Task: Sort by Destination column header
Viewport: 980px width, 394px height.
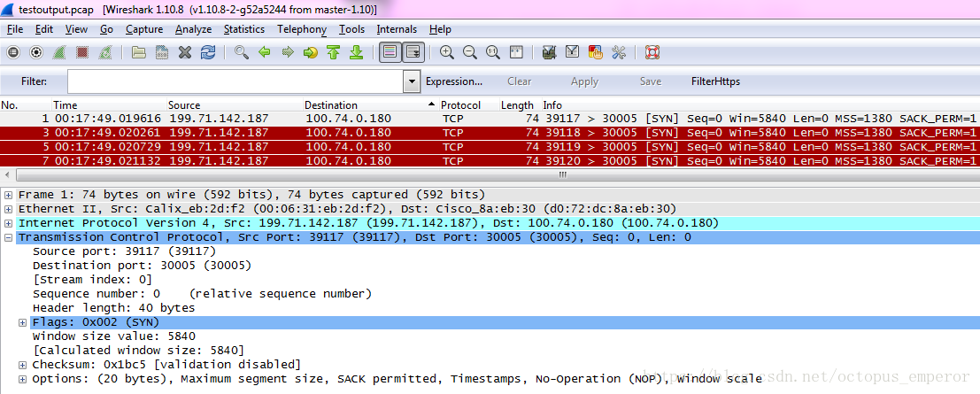Action: click(x=371, y=105)
